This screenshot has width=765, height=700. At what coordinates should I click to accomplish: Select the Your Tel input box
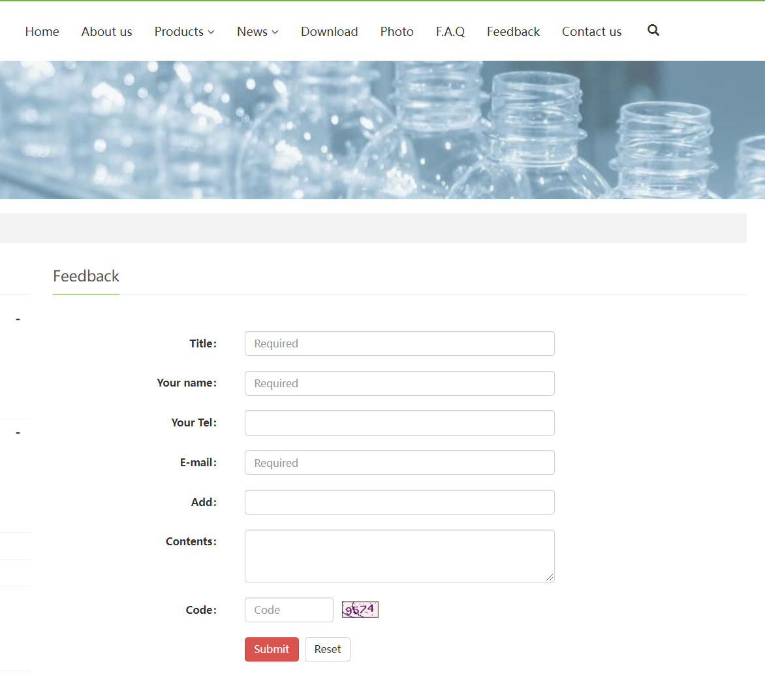399,423
